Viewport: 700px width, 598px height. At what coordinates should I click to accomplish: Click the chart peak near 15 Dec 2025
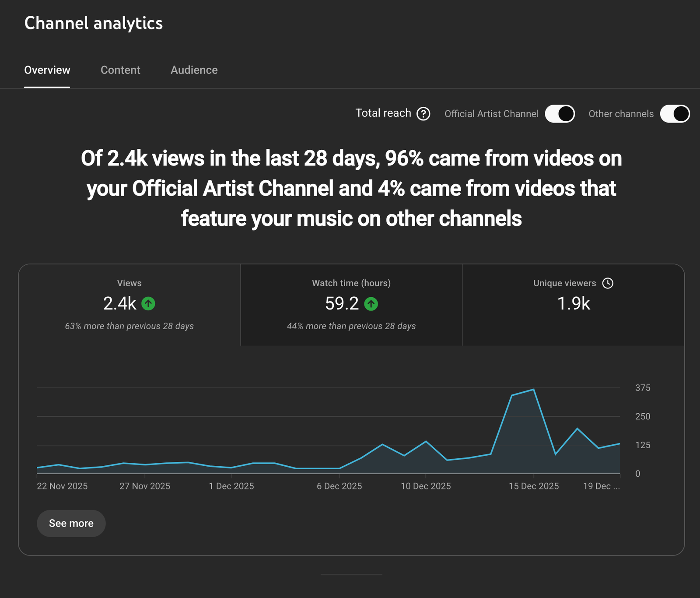coord(533,389)
